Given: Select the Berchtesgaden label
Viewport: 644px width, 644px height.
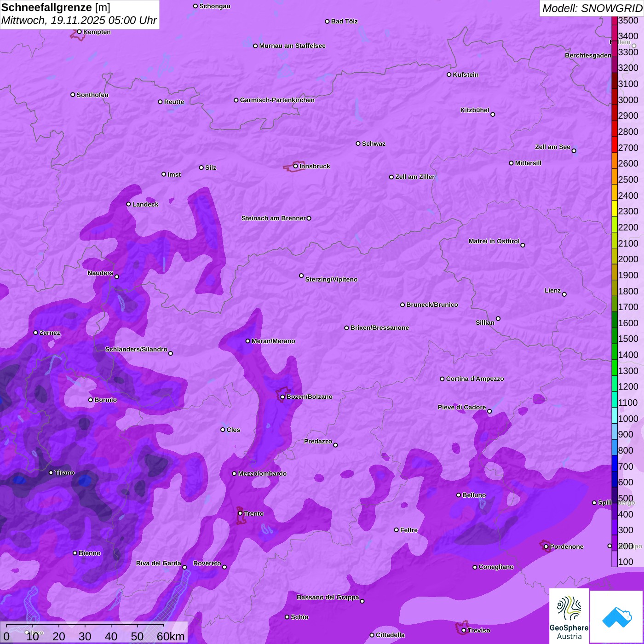Looking at the screenshot, I should point(588,55).
